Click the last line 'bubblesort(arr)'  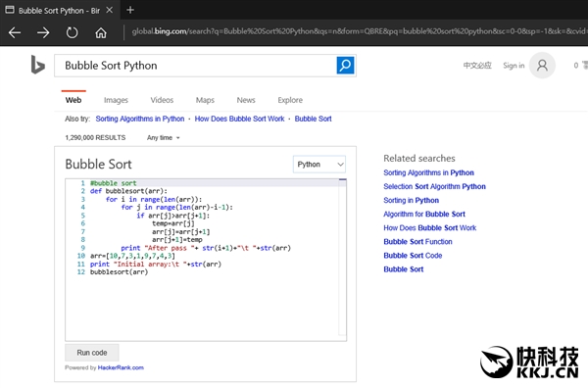[x=119, y=271]
